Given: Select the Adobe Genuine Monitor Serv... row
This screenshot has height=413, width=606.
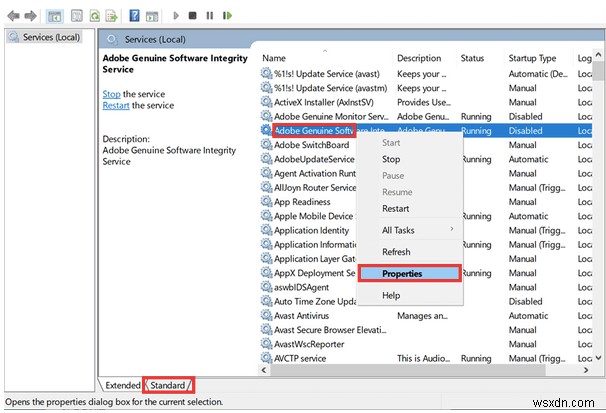Looking at the screenshot, I should coord(426,116).
